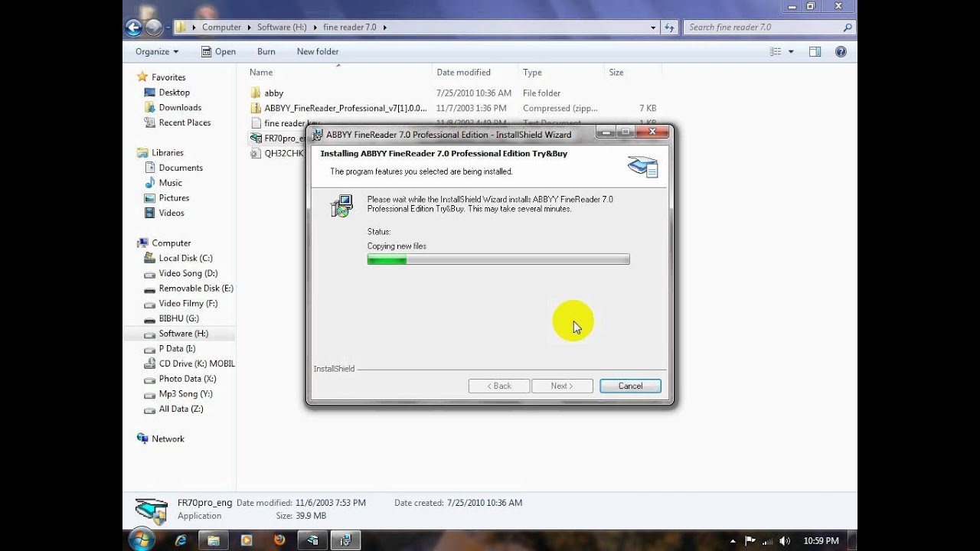Sort by the Name column header
Viewport: 980px width, 551px height.
click(x=261, y=72)
